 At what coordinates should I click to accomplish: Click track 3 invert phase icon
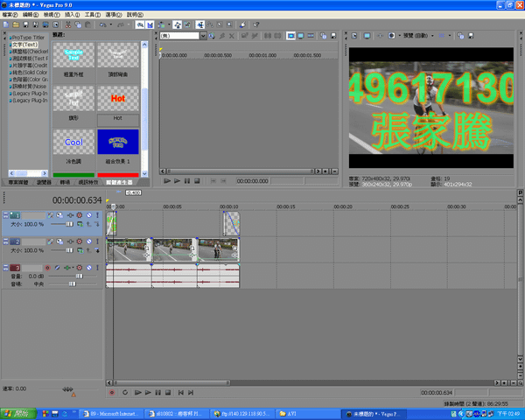coord(57,268)
